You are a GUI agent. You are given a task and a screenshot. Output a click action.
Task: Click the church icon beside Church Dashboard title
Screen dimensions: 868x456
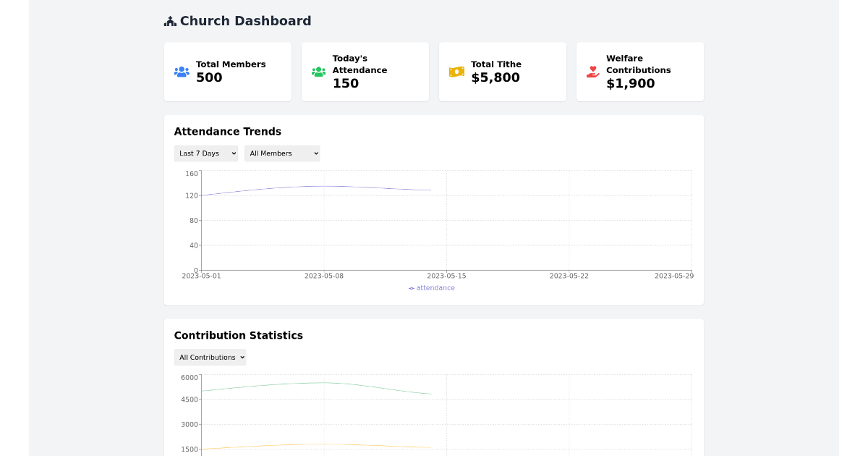click(169, 20)
